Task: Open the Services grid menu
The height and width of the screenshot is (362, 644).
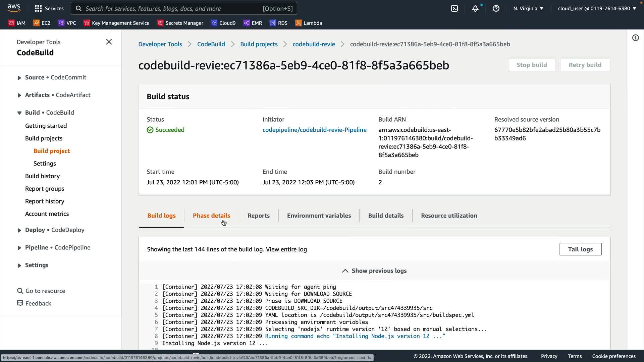Action: click(49, 8)
